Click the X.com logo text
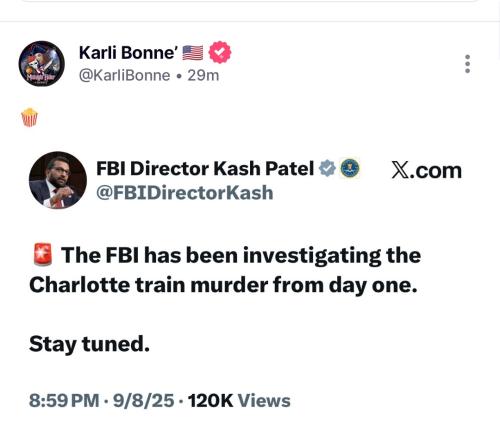Screen dimensions: 500x442 point(427,170)
